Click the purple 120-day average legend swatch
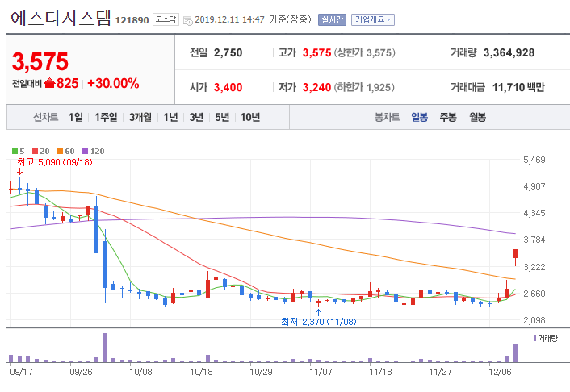 (x=85, y=151)
